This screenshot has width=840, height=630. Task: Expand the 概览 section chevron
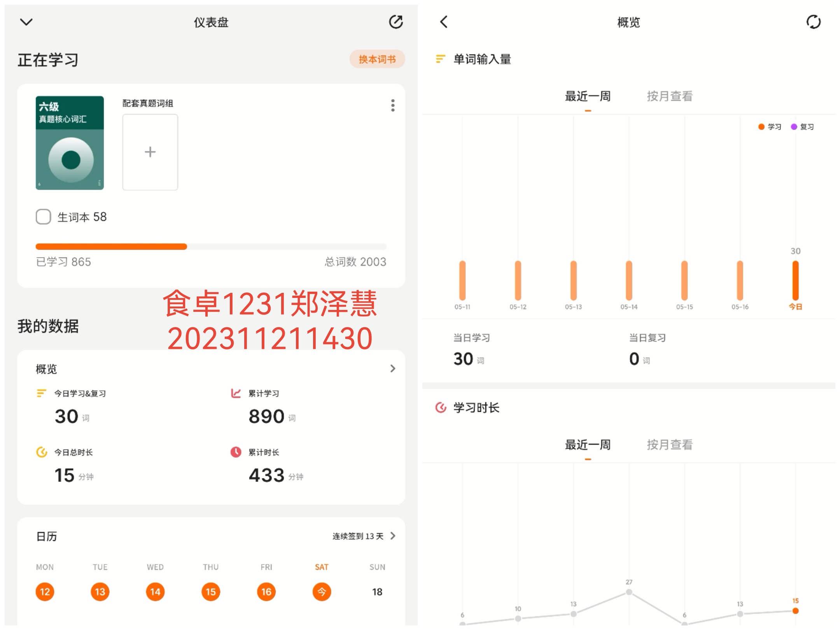point(393,368)
